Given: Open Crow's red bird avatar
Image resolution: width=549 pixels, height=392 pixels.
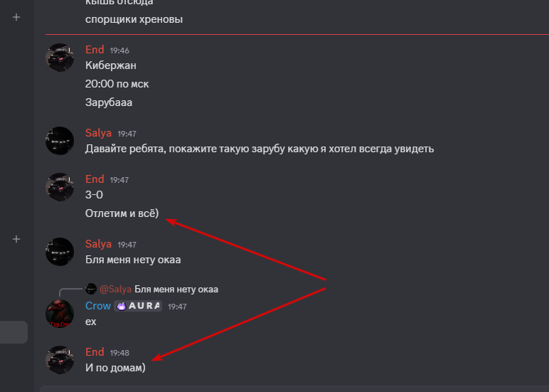Looking at the screenshot, I should coord(60,314).
